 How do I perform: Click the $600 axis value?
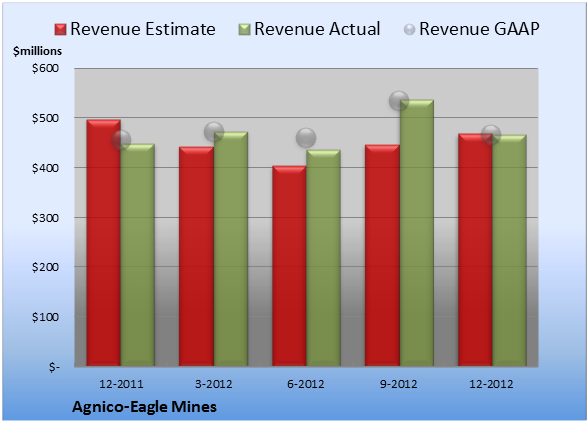click(x=45, y=68)
